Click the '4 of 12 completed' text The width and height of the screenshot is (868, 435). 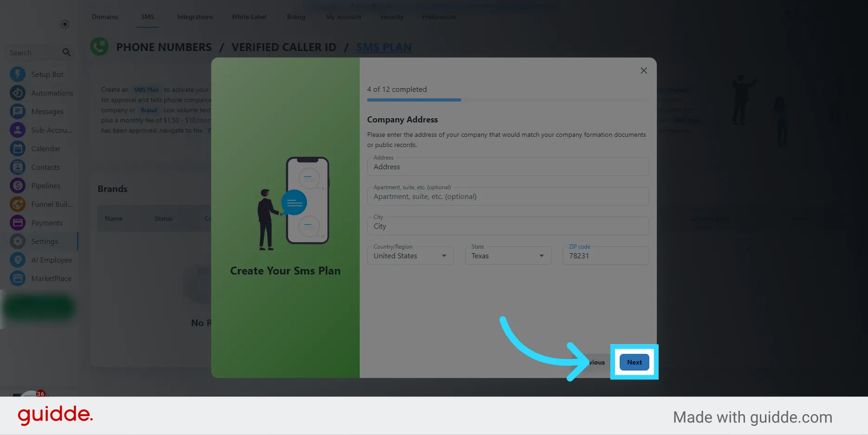[397, 89]
